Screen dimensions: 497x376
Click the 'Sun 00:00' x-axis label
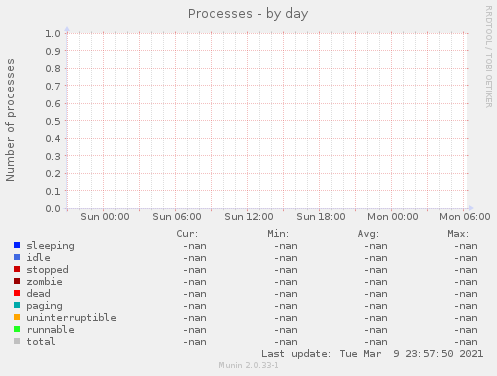point(105,217)
